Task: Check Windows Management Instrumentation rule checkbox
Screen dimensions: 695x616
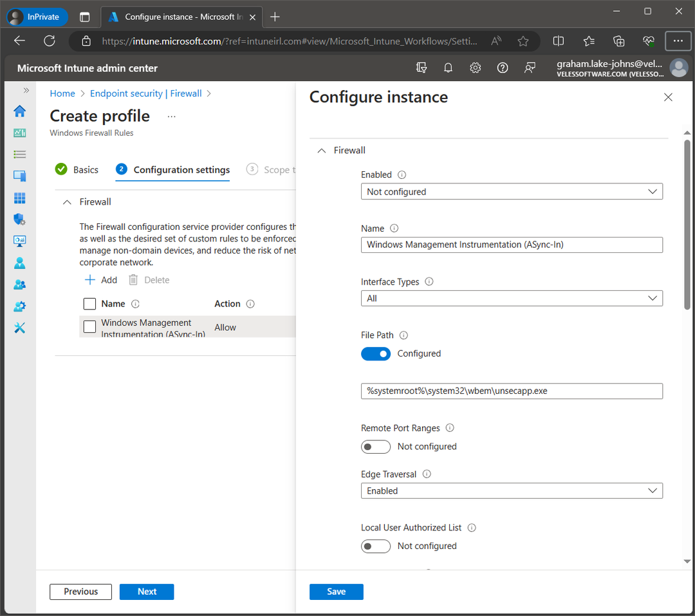Action: point(89,327)
